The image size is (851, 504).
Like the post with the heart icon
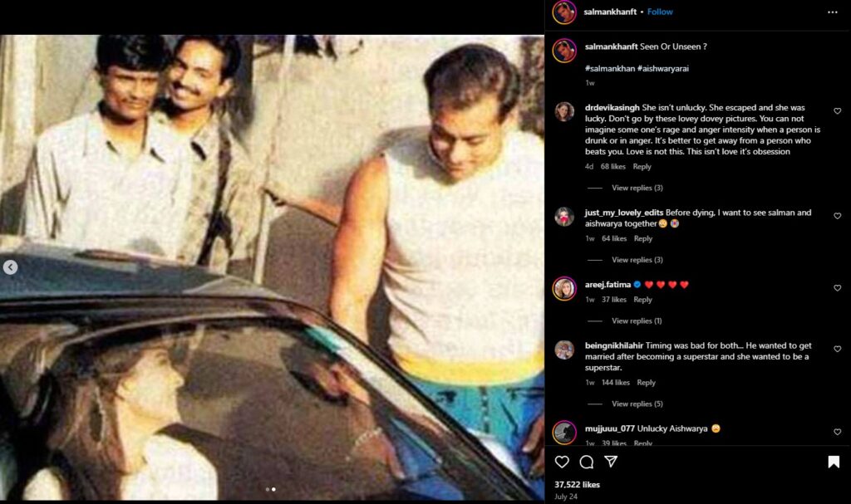562,462
